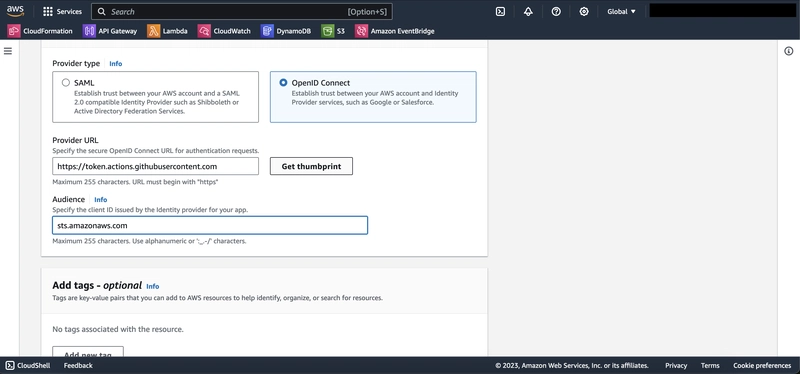Open the Privacy link in footer

tap(676, 365)
